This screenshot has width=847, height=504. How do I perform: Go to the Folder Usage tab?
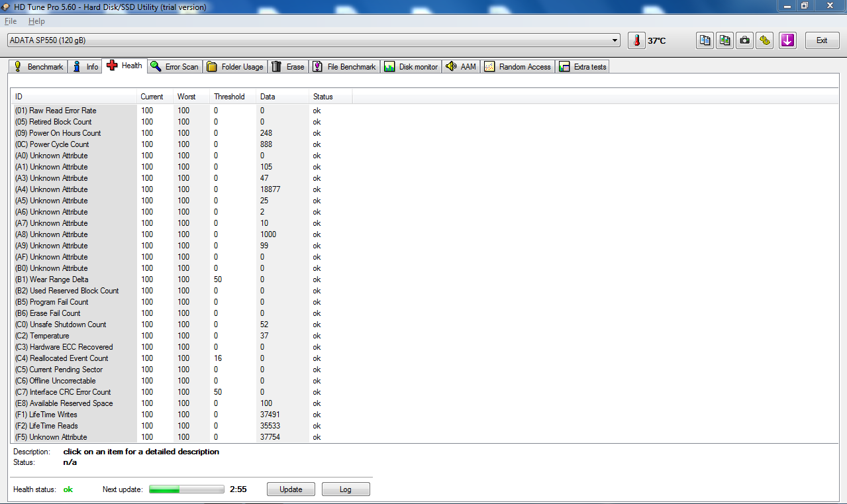235,67
